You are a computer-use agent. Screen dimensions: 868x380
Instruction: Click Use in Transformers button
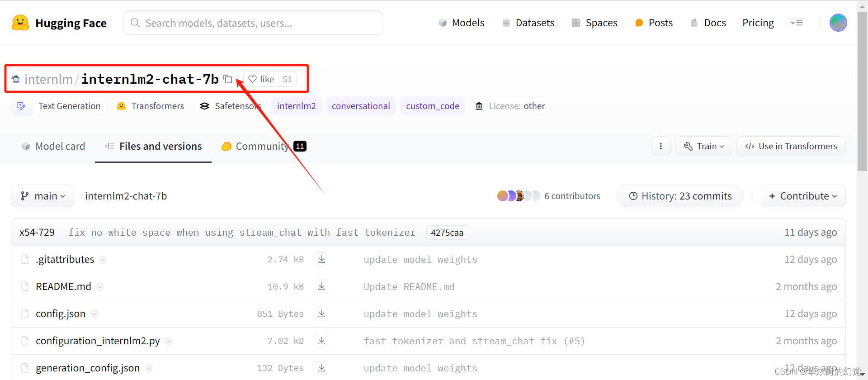point(791,146)
